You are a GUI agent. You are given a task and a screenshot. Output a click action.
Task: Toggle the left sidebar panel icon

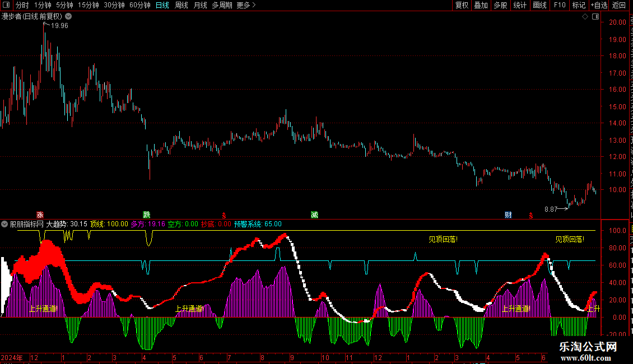(6, 5)
